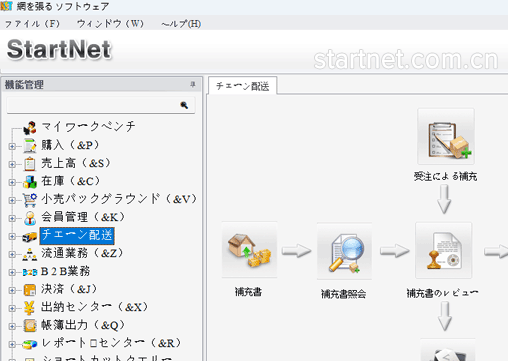The image size is (508, 361).
Task: Click the 帳簿出力 book icon
Action: [30, 326]
